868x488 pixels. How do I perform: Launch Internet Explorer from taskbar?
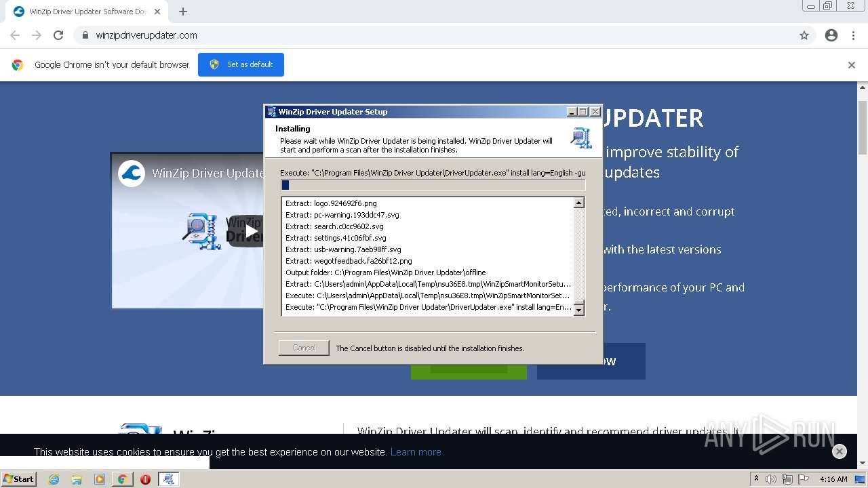point(54,479)
